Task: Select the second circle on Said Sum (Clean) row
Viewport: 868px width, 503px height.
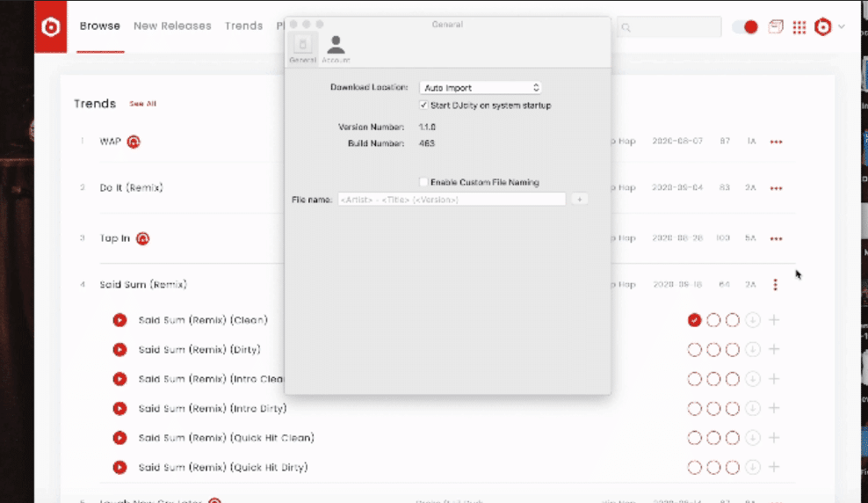Action: point(713,320)
